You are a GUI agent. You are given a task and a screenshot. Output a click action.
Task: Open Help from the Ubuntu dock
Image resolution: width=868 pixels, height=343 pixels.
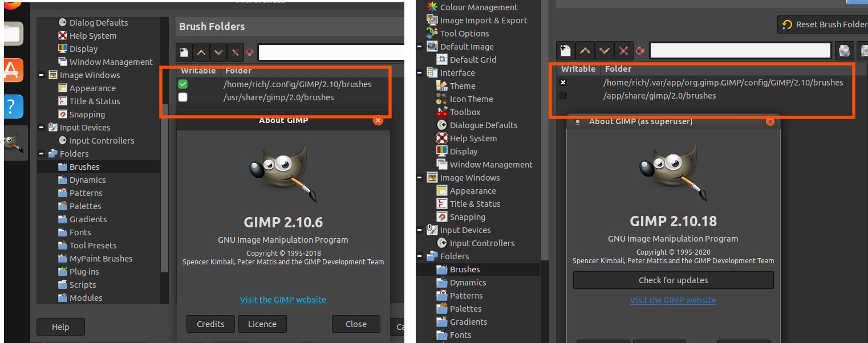coord(13,107)
